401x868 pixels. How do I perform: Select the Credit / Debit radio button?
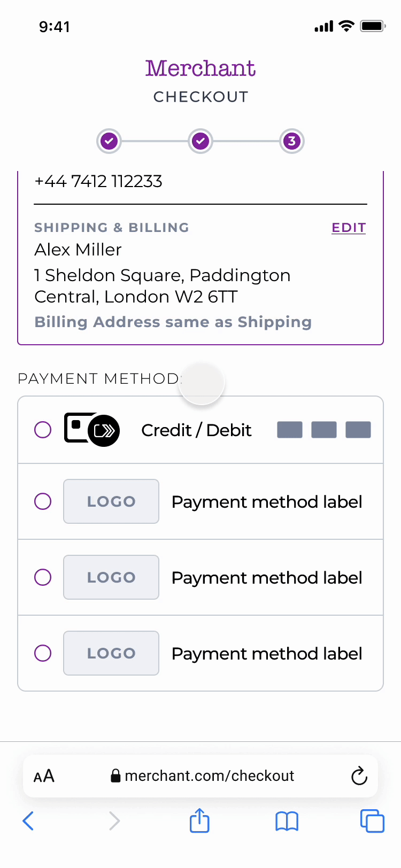click(43, 430)
